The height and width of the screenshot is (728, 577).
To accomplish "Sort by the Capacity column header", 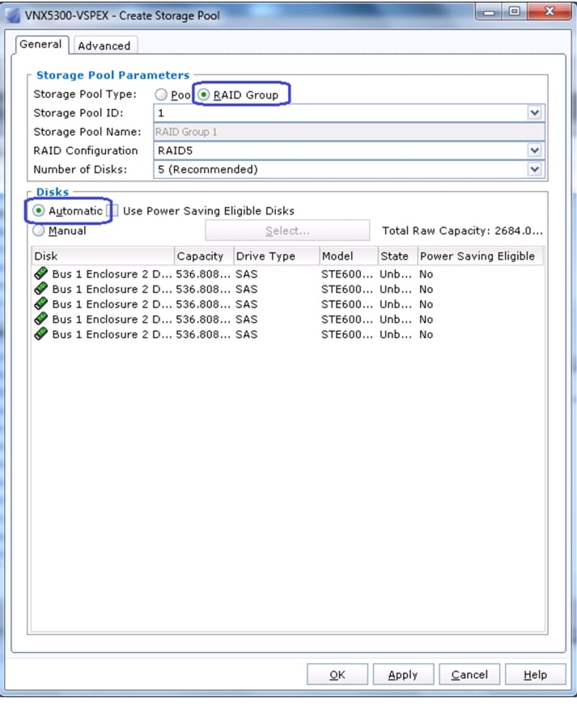I will tap(203, 256).
